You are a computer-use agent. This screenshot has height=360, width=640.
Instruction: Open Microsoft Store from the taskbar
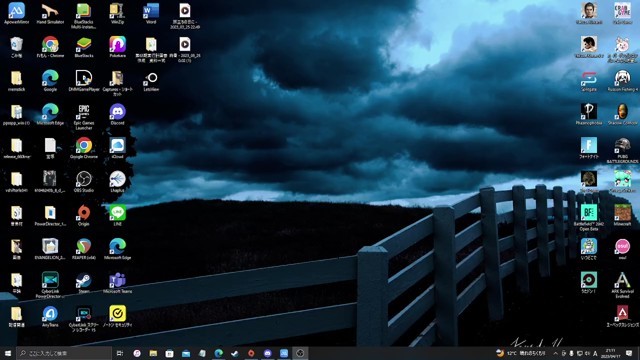(169, 353)
